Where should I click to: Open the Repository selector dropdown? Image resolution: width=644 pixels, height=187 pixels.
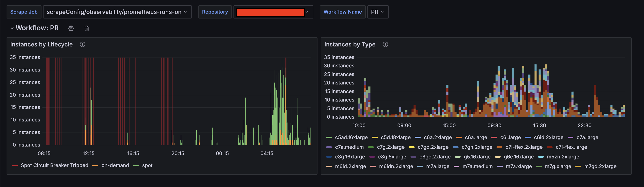point(273,12)
